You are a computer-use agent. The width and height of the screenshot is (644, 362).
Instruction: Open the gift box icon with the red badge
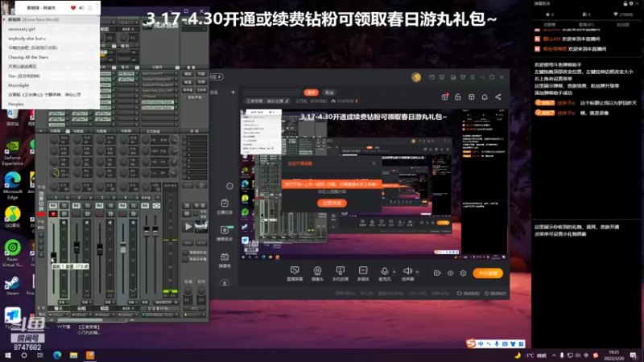point(445,97)
